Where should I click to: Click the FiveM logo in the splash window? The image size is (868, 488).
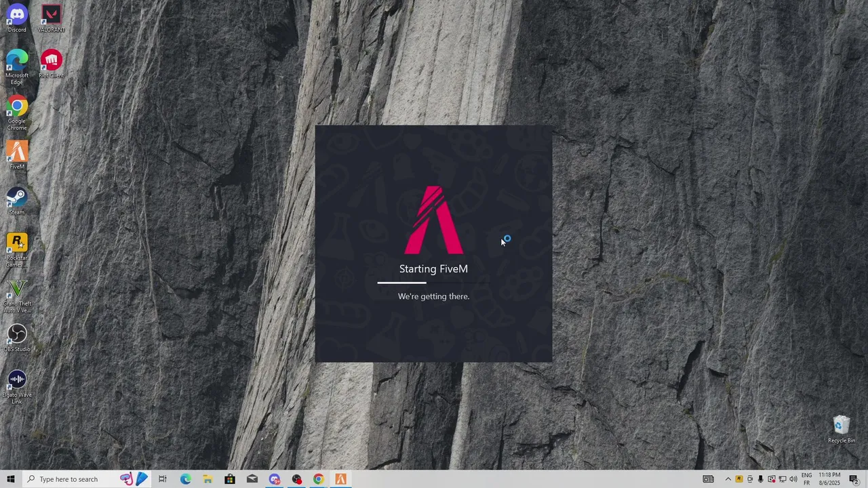coord(434,220)
